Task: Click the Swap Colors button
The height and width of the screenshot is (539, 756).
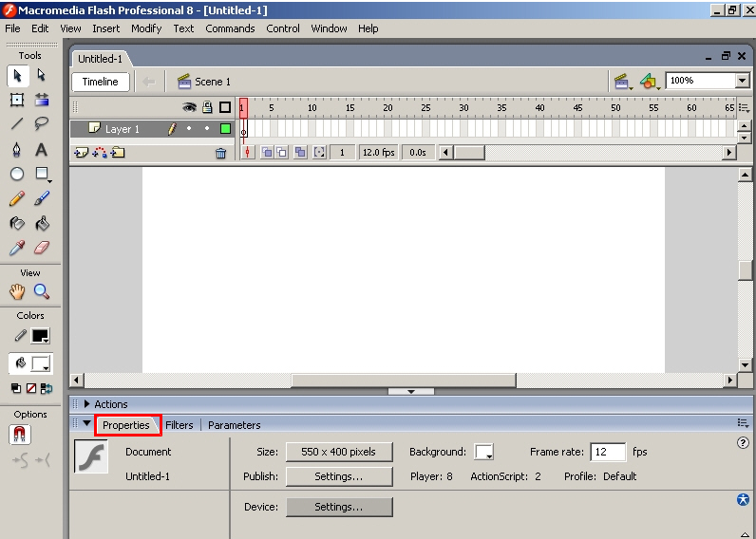Action: point(47,388)
